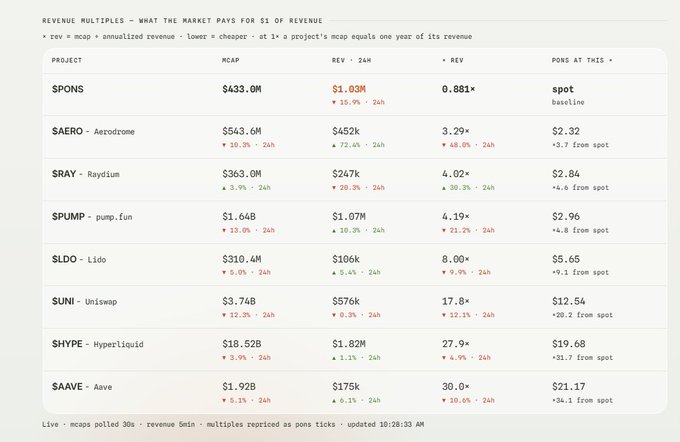Screen dimensions: 680x442
Task: Click the $1.92B Aave mcap
Action: [239, 386]
